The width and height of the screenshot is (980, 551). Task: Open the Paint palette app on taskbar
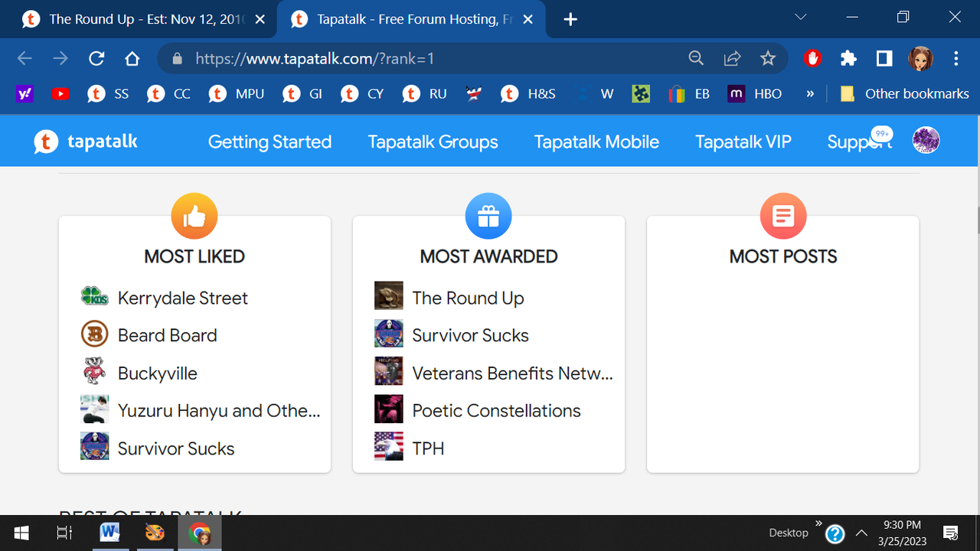click(x=155, y=533)
